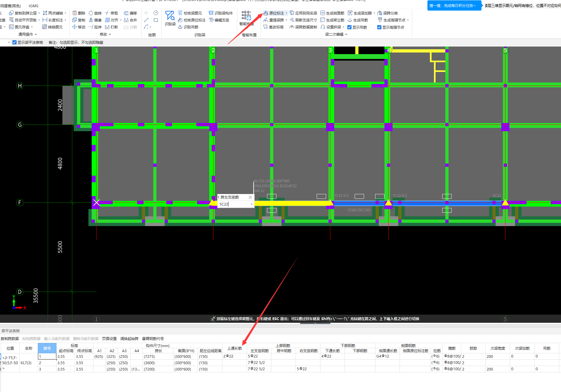Expand the 生成高强节点 dropdown arrow

(408, 20)
